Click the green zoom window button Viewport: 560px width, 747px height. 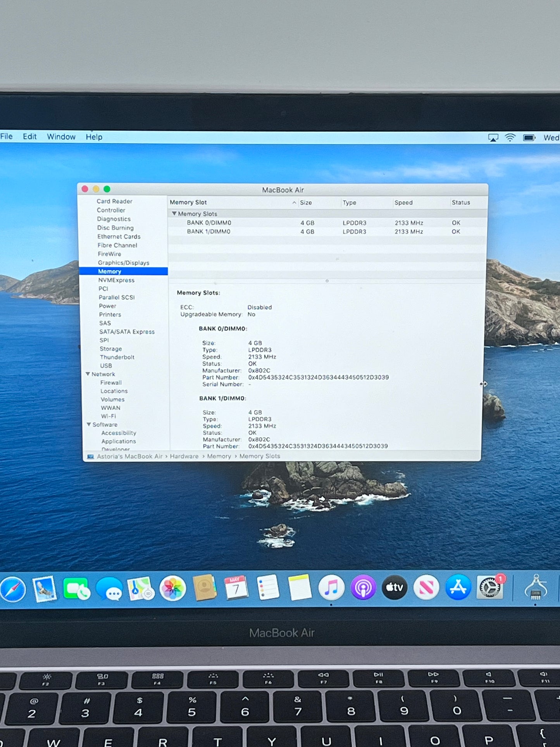(x=107, y=189)
